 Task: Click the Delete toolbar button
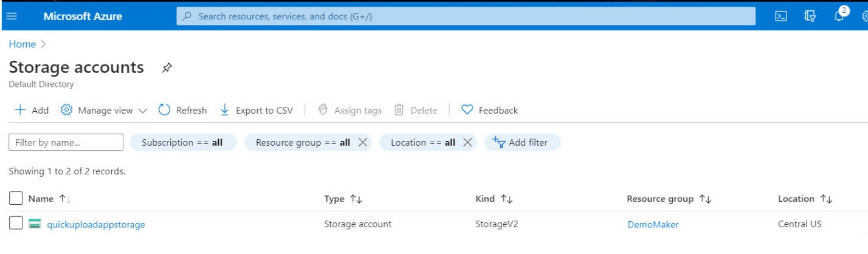point(416,110)
